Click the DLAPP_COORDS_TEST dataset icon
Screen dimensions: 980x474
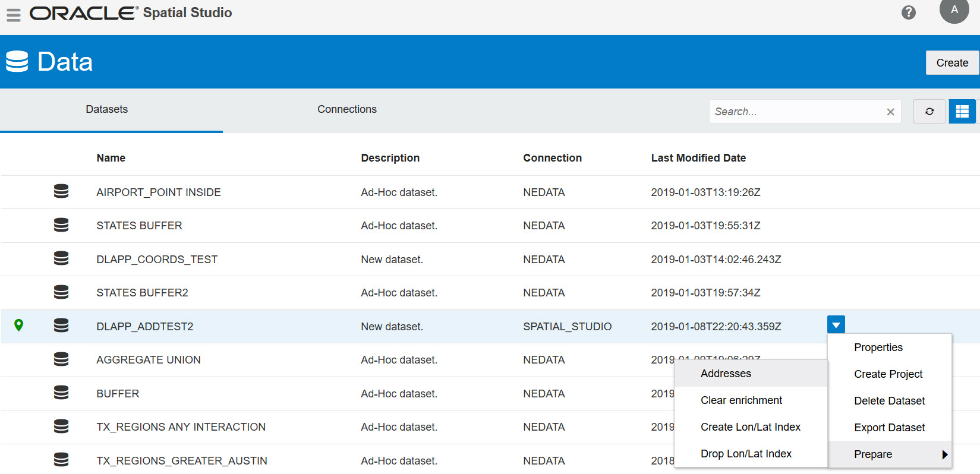coord(61,258)
